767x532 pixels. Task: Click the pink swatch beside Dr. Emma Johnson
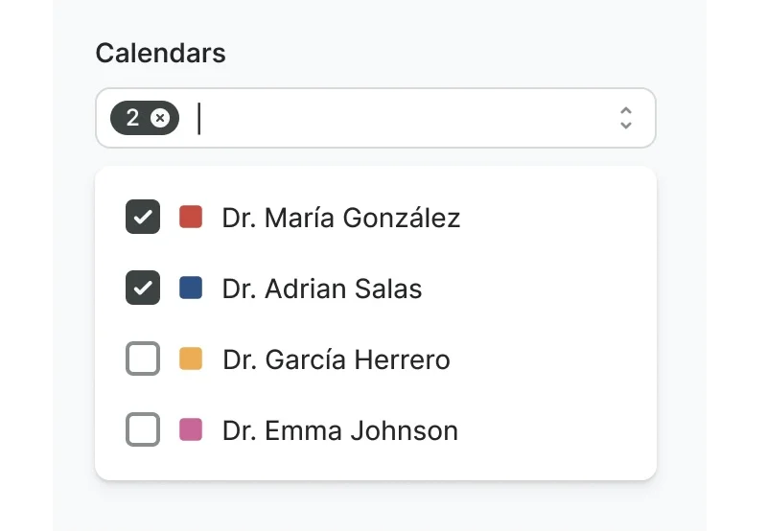[191, 430]
